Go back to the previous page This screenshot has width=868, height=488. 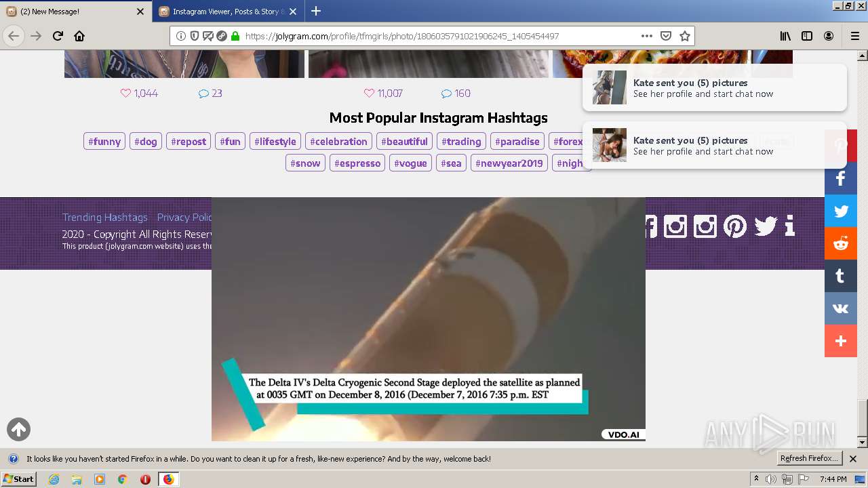click(14, 36)
